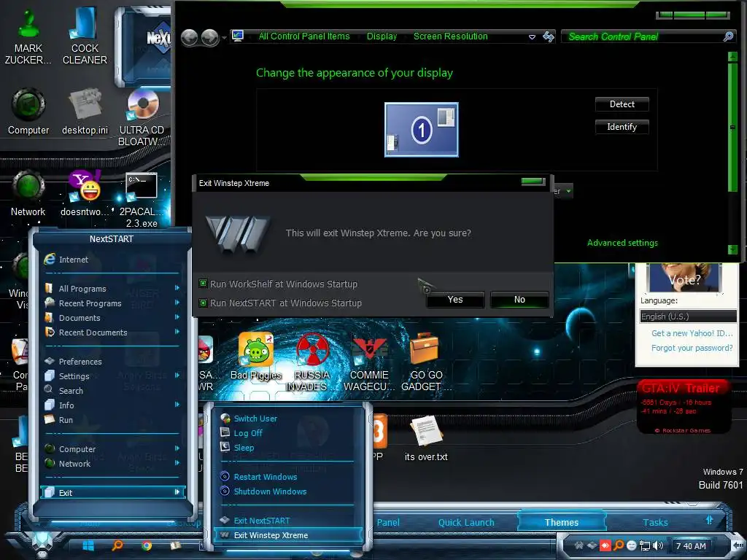747x560 pixels.
Task: Open the green dropdown behind the dialog's title bar
Action: click(563, 191)
